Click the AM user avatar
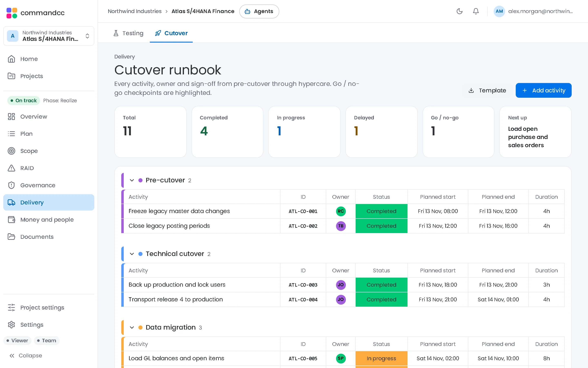Image resolution: width=588 pixels, height=368 pixels. 499,11
